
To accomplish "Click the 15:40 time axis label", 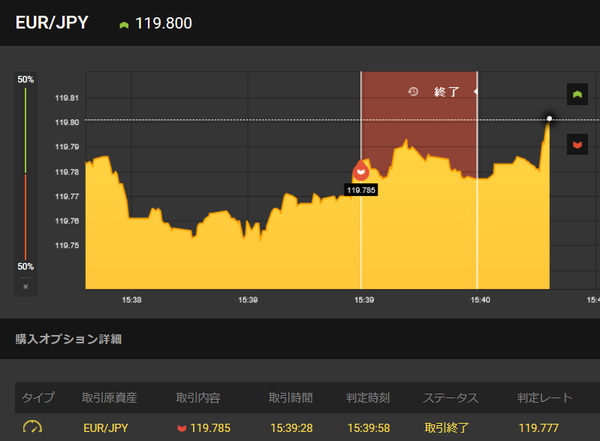I will [480, 300].
